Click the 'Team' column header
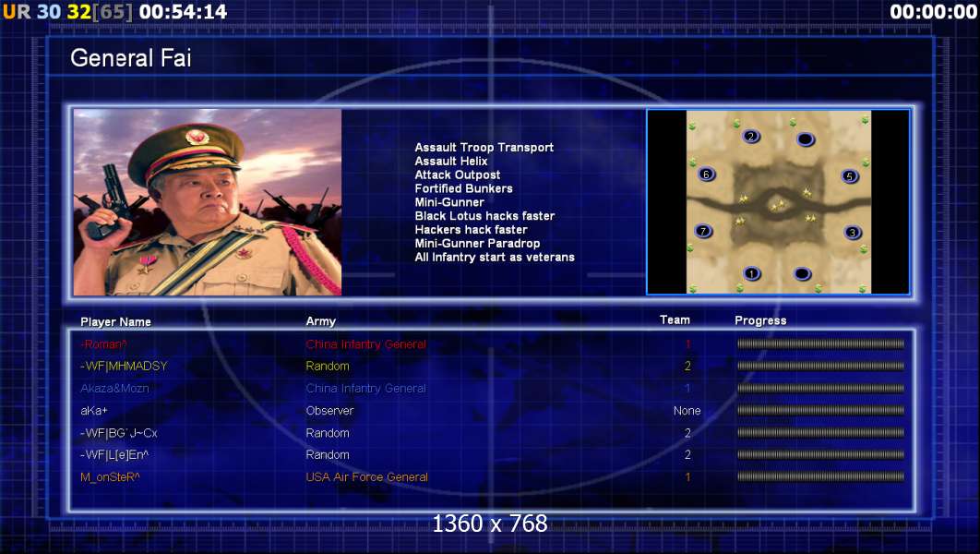Viewport: 980px width, 554px height. (675, 320)
